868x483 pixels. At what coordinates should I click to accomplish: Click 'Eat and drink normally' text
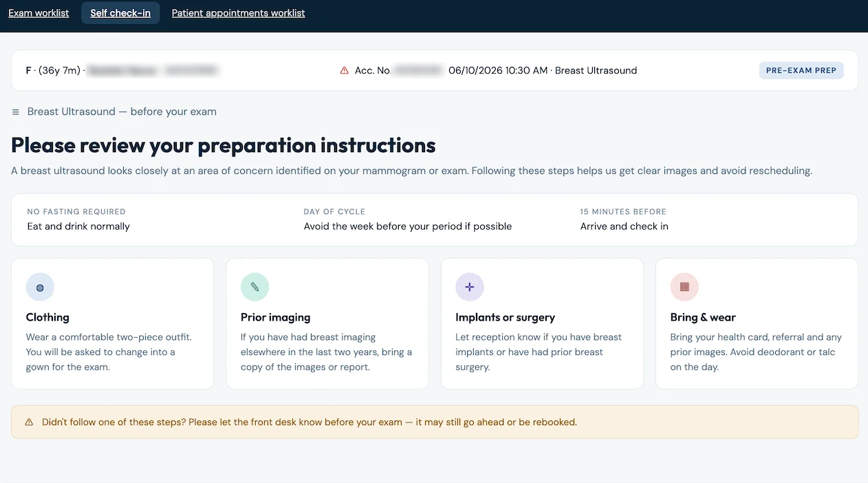(78, 226)
